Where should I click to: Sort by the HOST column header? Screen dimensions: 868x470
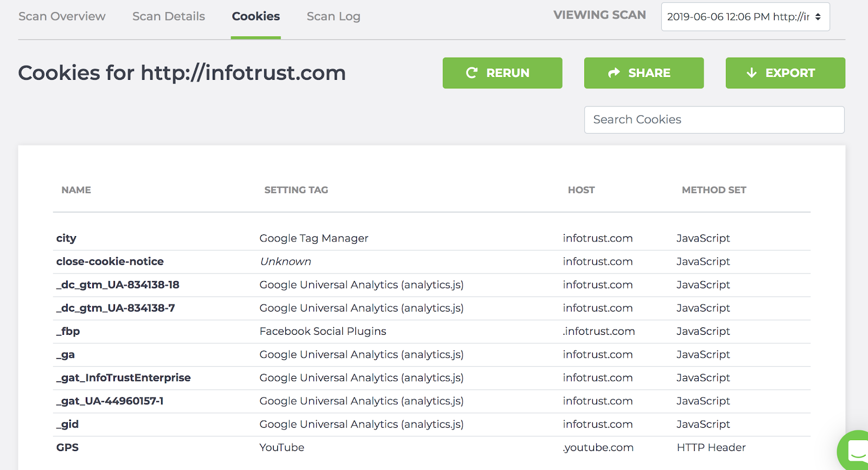point(582,190)
